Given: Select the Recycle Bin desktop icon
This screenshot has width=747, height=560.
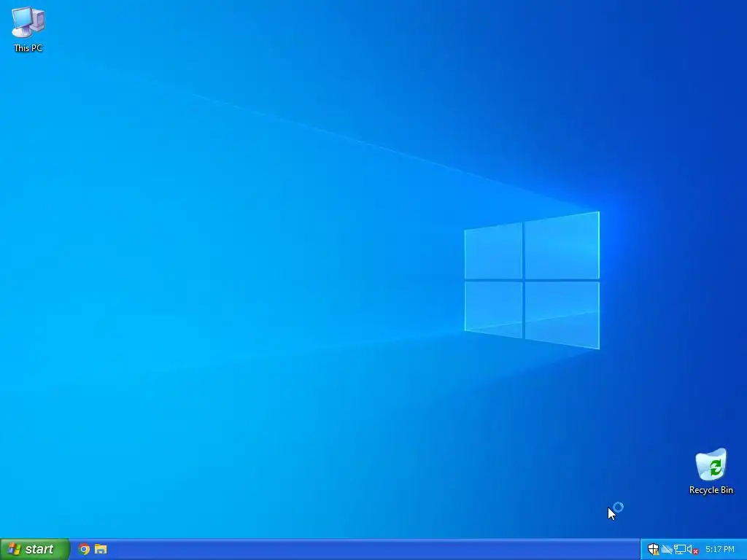Looking at the screenshot, I should click(x=711, y=471).
